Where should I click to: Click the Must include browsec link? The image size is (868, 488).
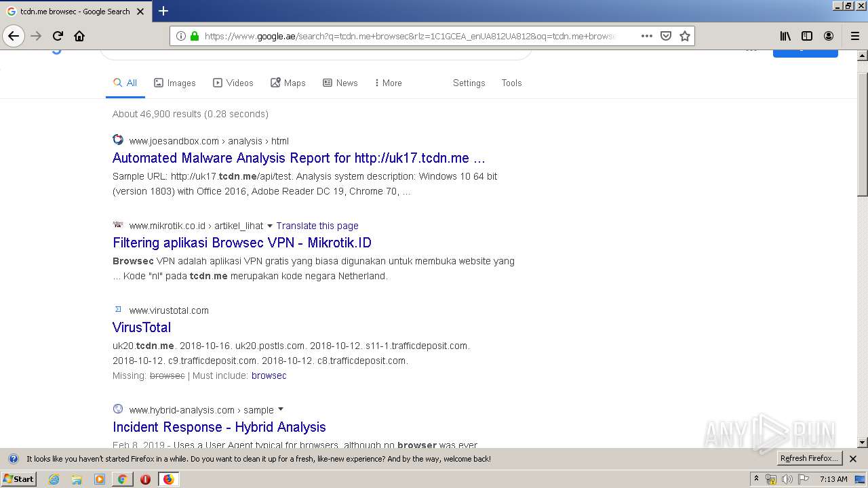click(269, 375)
